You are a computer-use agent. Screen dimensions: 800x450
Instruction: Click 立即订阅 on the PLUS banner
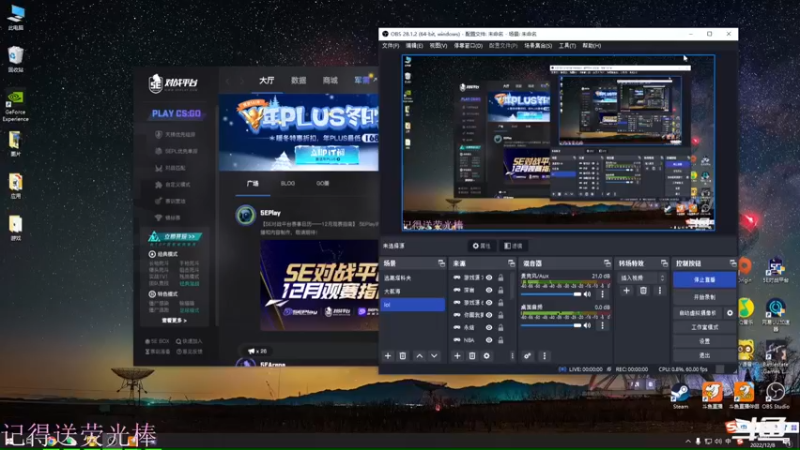click(327, 155)
